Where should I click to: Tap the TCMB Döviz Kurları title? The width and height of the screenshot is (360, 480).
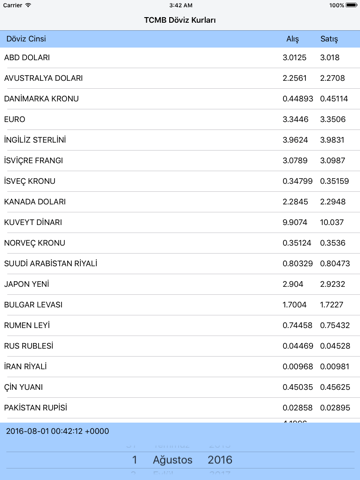(180, 20)
